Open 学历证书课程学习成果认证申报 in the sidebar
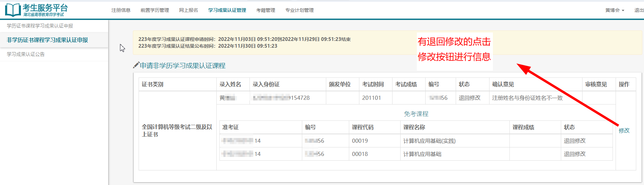The image size is (644, 185). 40,26
